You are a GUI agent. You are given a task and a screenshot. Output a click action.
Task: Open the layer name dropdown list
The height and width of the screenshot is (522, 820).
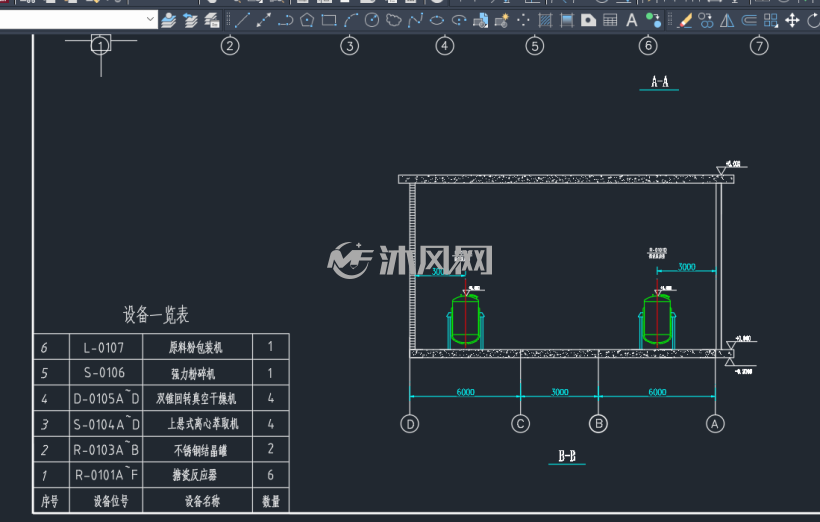tap(150, 20)
